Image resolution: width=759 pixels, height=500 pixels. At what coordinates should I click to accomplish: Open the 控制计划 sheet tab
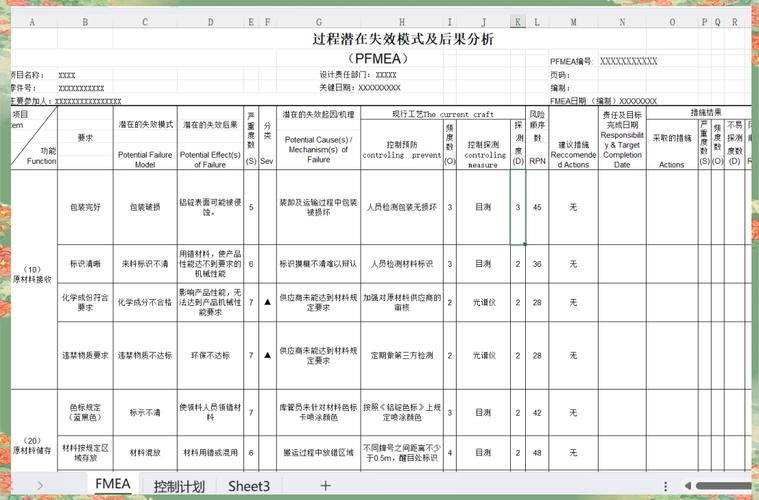[x=179, y=486]
